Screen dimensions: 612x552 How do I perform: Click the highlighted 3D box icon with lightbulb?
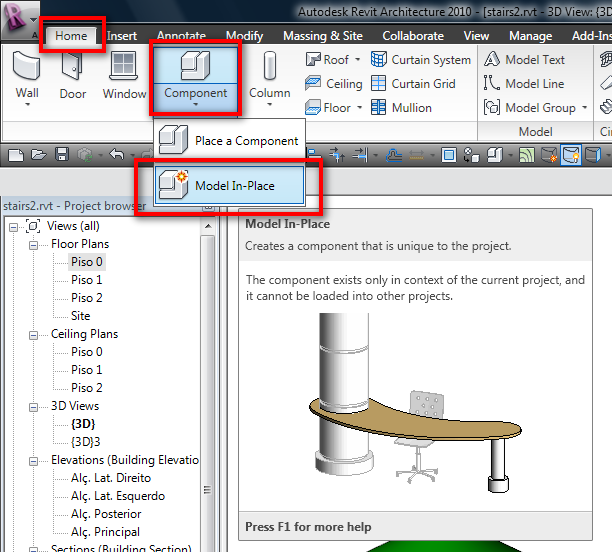[571, 155]
